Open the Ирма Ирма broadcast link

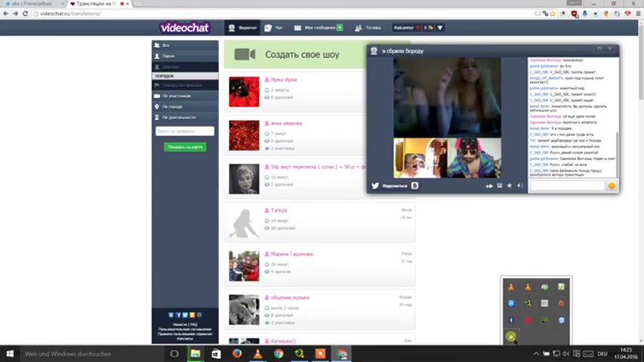[x=283, y=80]
